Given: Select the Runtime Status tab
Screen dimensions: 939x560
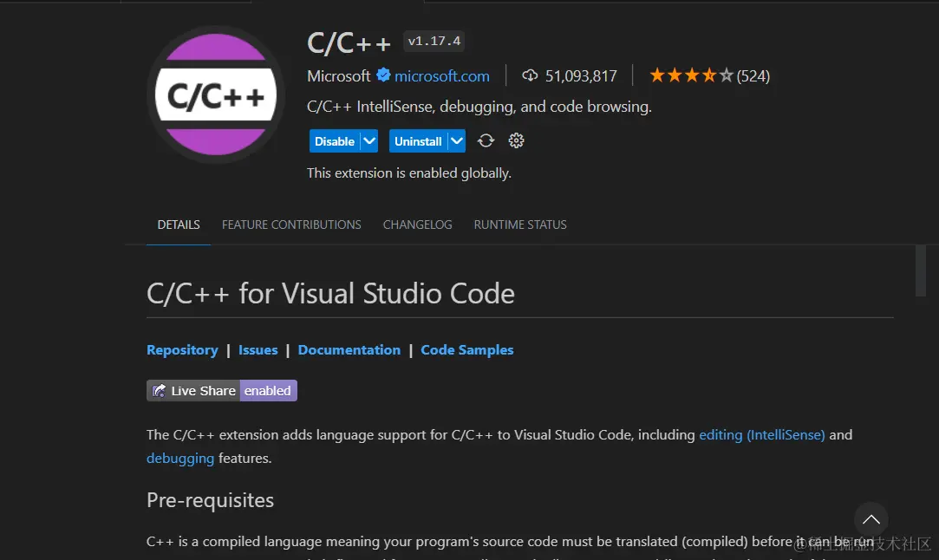Looking at the screenshot, I should (x=520, y=225).
